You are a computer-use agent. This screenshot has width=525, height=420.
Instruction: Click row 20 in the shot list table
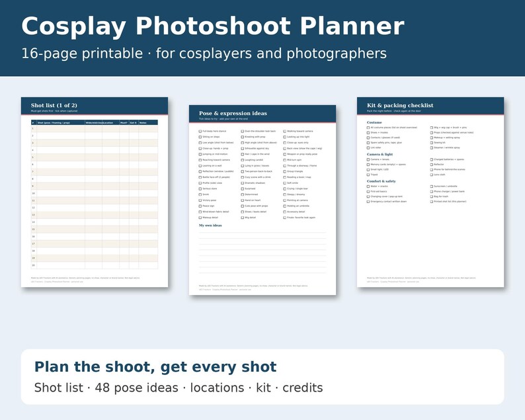[x=95, y=265]
